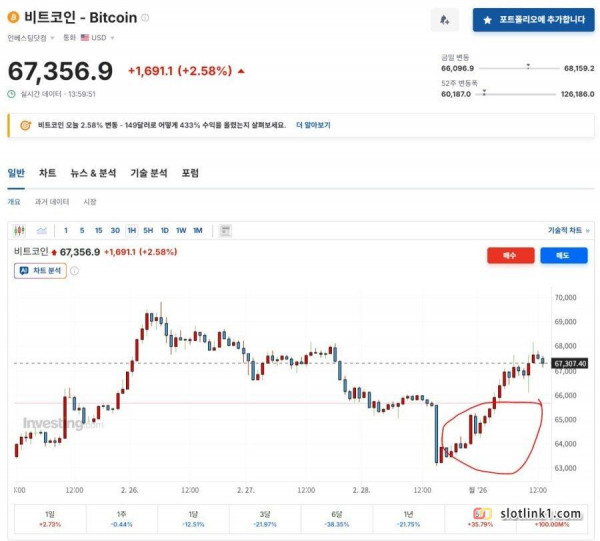Image resolution: width=600 pixels, height=541 pixels.
Task: Switch to the 뉴스 & 분석 tab
Action: [x=93, y=173]
